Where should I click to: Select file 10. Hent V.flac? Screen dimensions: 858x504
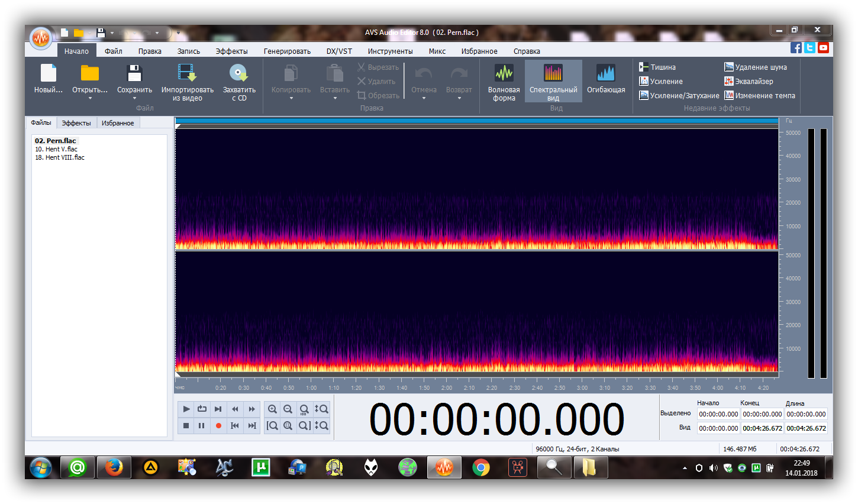tap(56, 149)
